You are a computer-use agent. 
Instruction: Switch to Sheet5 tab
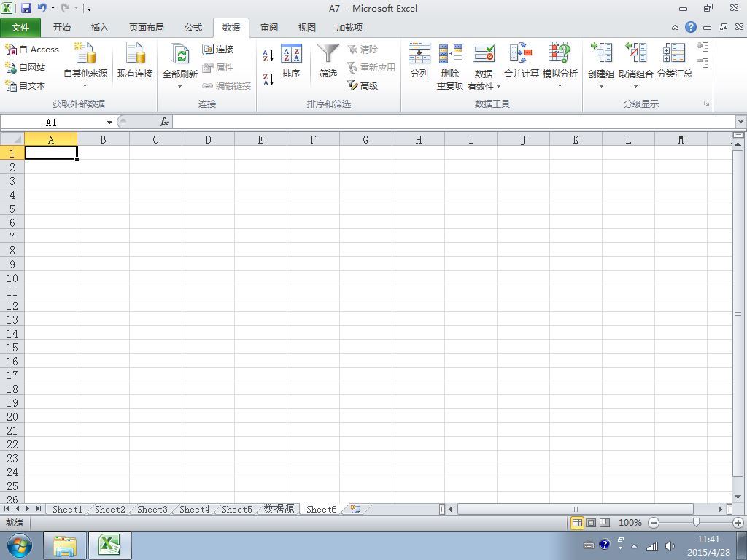click(x=237, y=510)
